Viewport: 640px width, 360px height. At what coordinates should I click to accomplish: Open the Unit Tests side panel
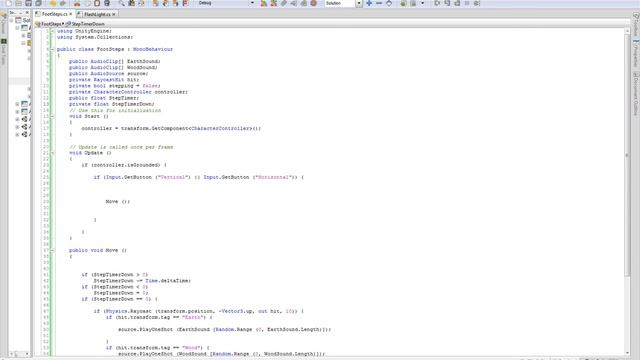[x=4, y=51]
